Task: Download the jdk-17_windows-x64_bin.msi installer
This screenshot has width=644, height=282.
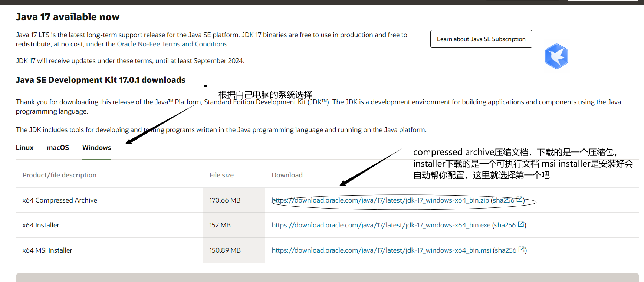Action: tap(381, 250)
